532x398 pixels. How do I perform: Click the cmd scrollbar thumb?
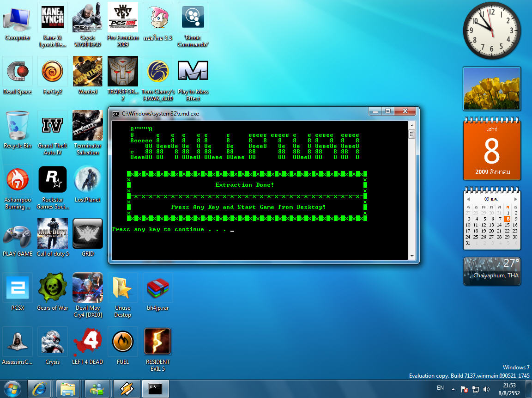411,134
